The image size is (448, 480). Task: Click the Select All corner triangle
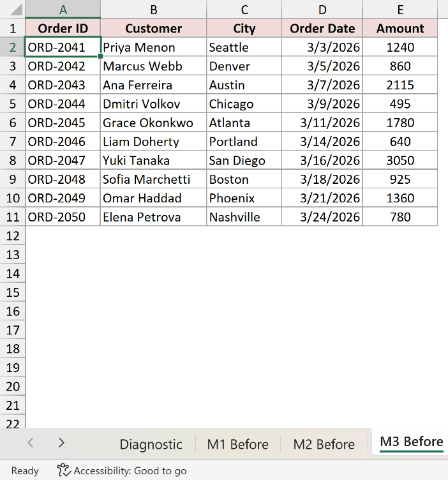click(16, 10)
